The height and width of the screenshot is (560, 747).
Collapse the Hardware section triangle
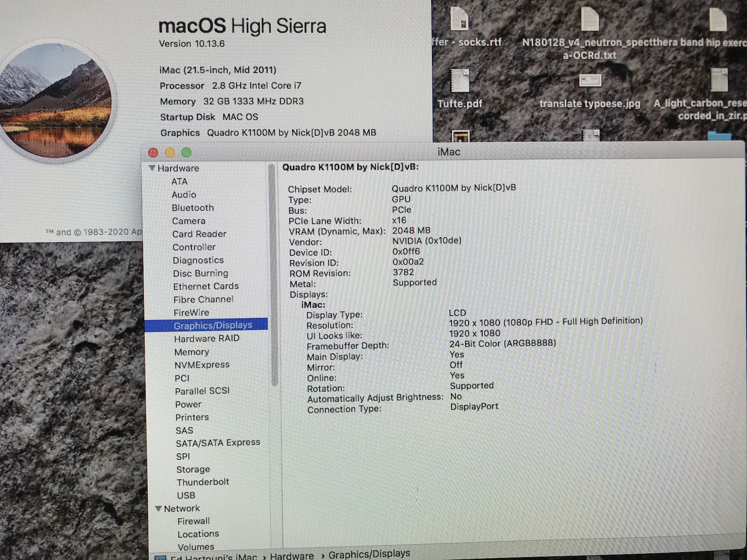pyautogui.click(x=152, y=168)
